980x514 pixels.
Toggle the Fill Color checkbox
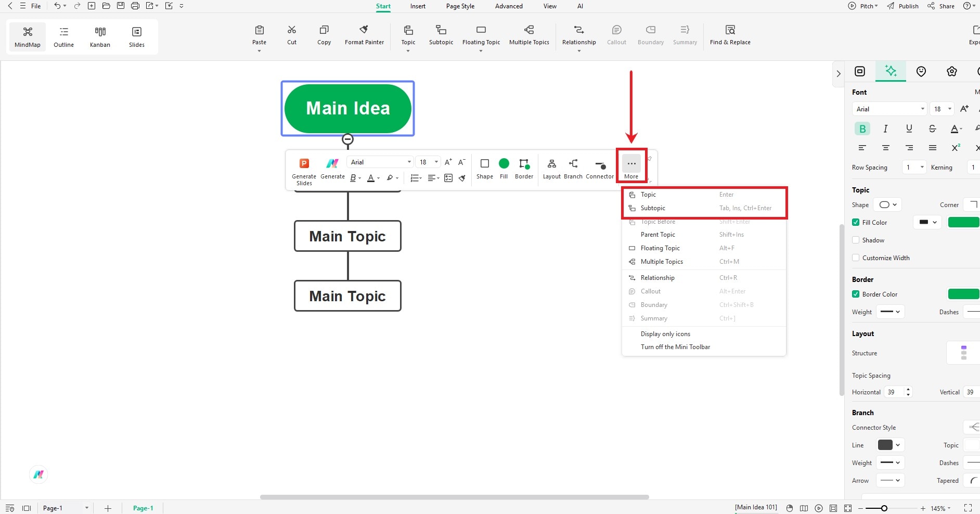856,222
